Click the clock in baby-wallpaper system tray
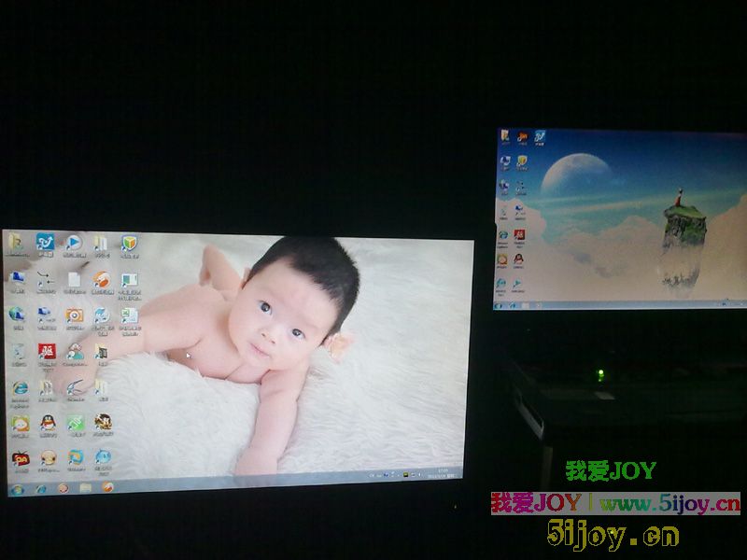The height and width of the screenshot is (560, 747). coord(440,473)
